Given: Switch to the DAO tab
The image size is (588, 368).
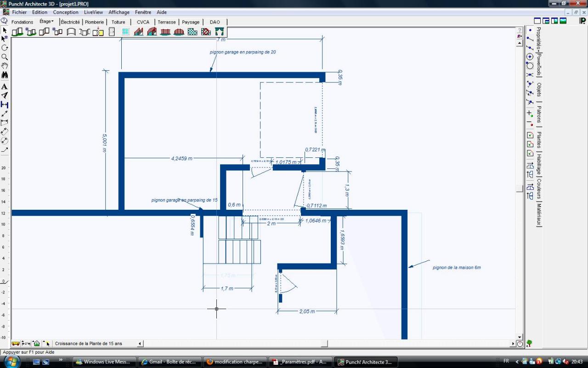Looking at the screenshot, I should click(x=215, y=22).
